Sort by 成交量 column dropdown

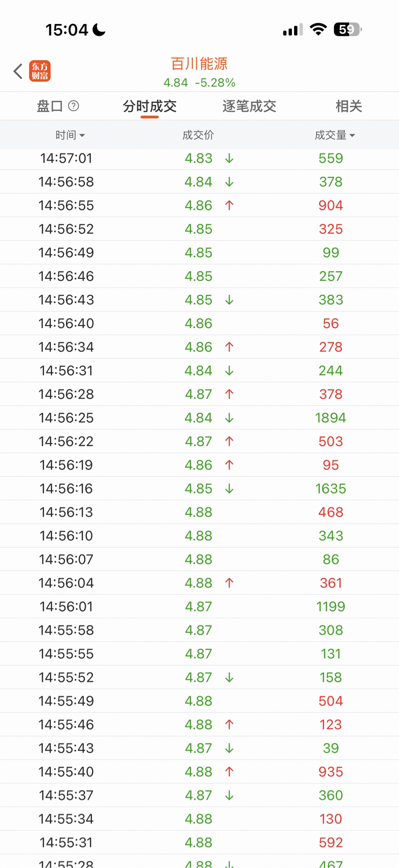(335, 135)
